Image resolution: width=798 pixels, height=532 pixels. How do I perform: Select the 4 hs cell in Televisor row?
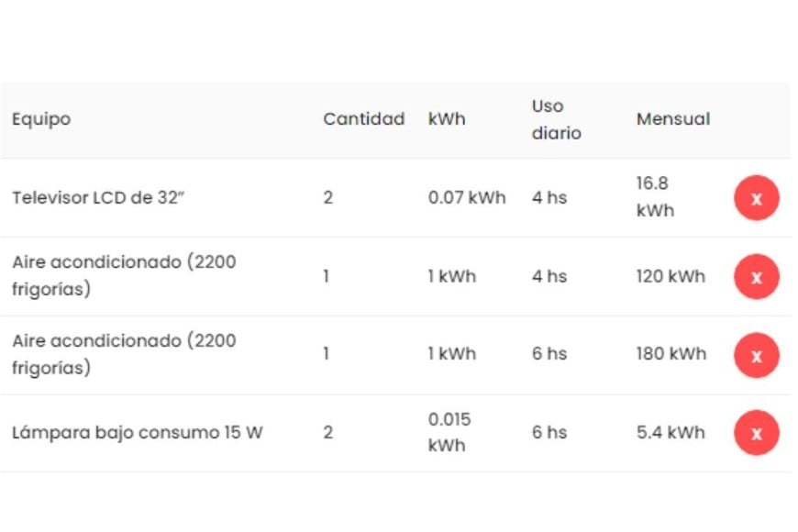pyautogui.click(x=549, y=198)
